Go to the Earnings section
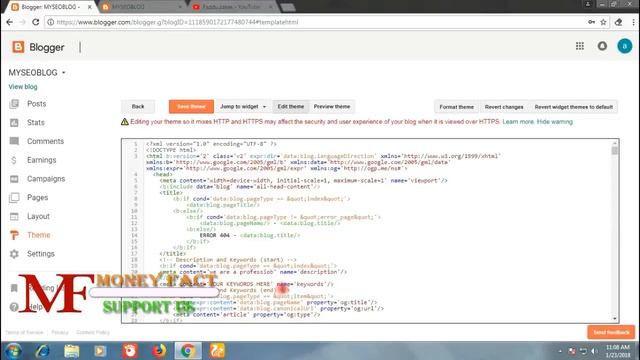This screenshot has width=640, height=360. (42, 160)
